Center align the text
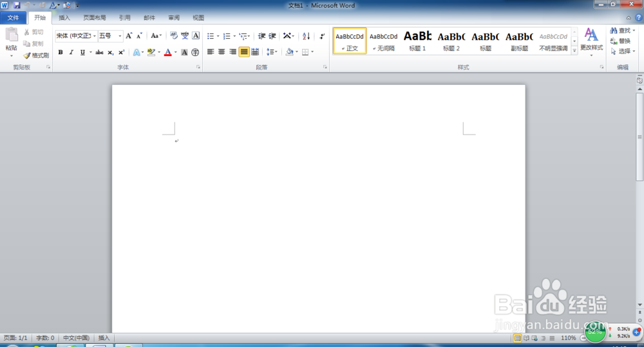Screen dimensions: 644x347 (x=222, y=52)
